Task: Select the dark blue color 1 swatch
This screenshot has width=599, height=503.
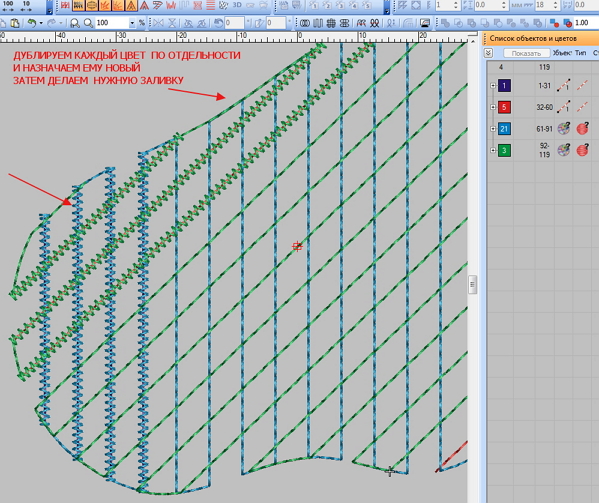Action: (504, 86)
